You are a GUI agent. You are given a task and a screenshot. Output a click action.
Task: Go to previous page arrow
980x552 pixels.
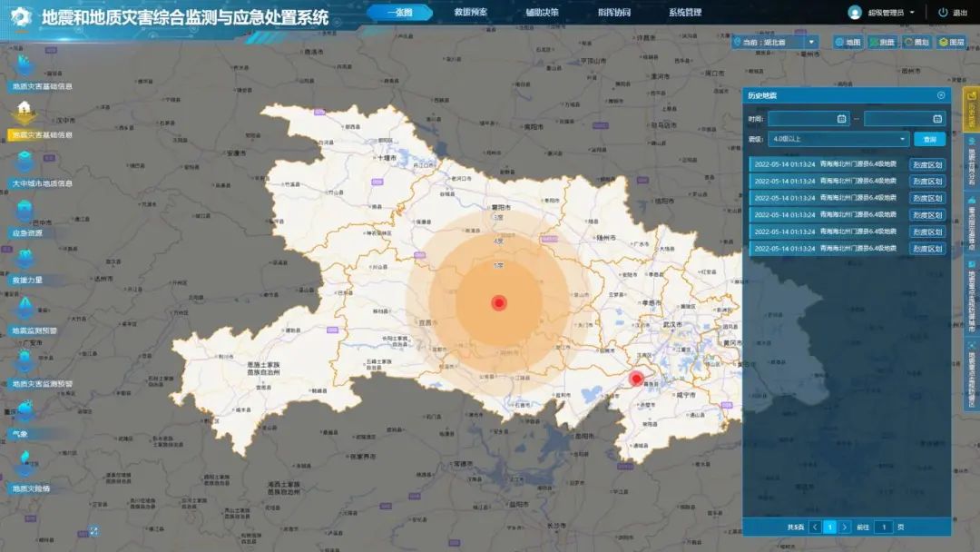[815, 527]
